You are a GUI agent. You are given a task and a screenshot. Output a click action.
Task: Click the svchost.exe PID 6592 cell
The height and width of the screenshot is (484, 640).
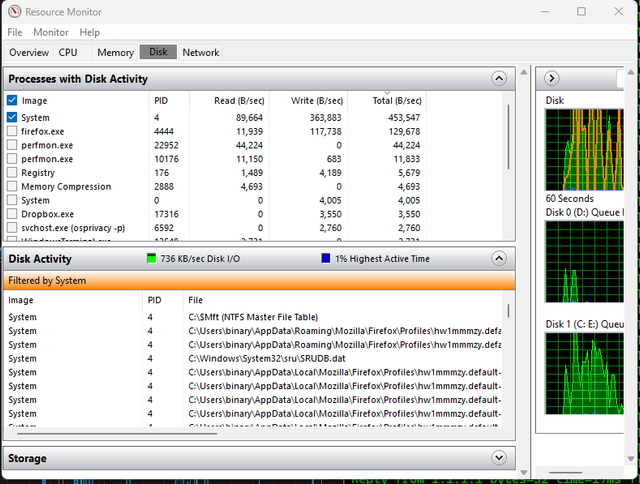(164, 228)
